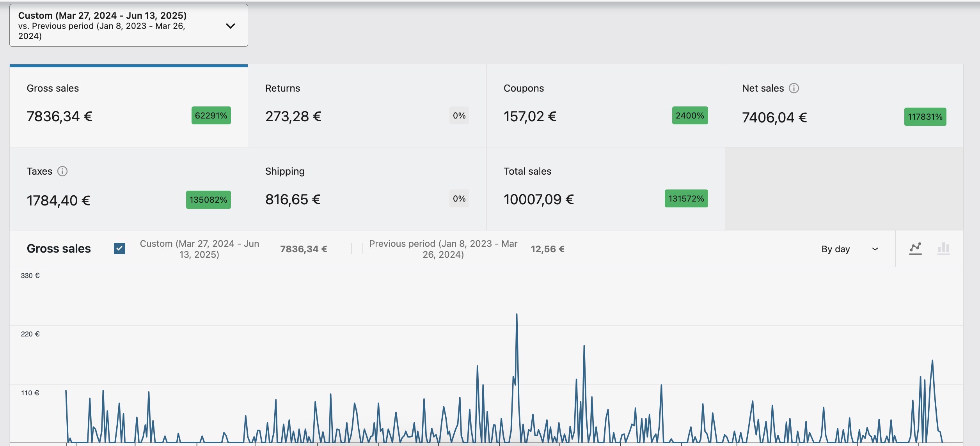This screenshot has height=446, width=980.
Task: Click Net sales 117831% change badge
Action: click(925, 117)
